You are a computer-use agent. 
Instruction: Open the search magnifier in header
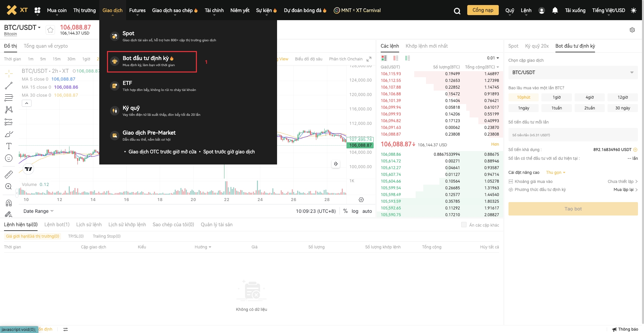coord(457,11)
